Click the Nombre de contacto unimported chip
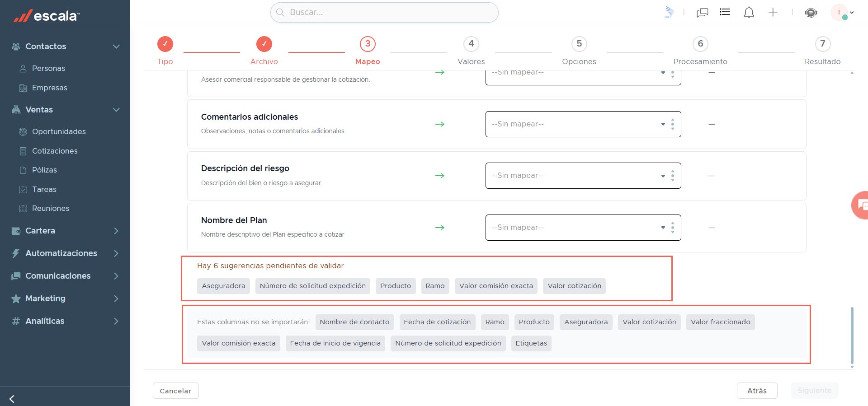868x406 pixels. tap(354, 322)
